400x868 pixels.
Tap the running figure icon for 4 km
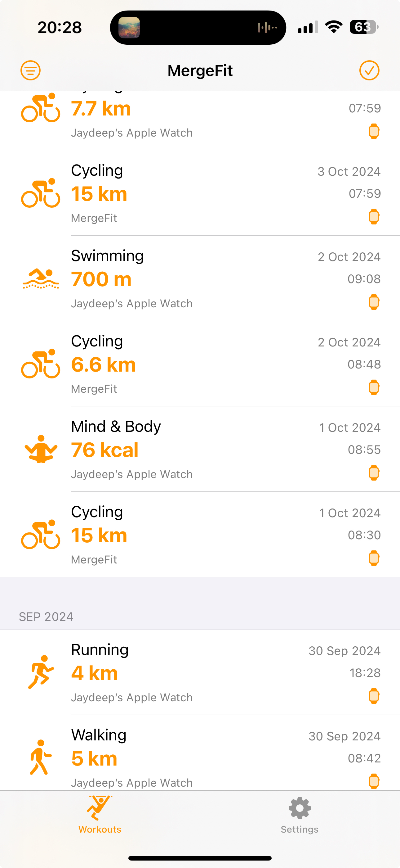pyautogui.click(x=41, y=672)
